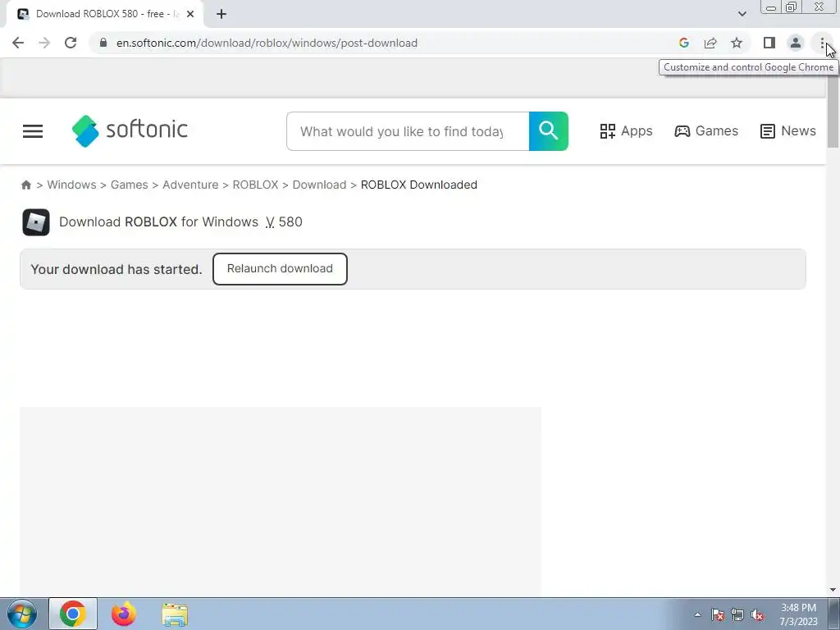Focus the Softonic search field
The width and height of the screenshot is (840, 630).
coord(408,131)
